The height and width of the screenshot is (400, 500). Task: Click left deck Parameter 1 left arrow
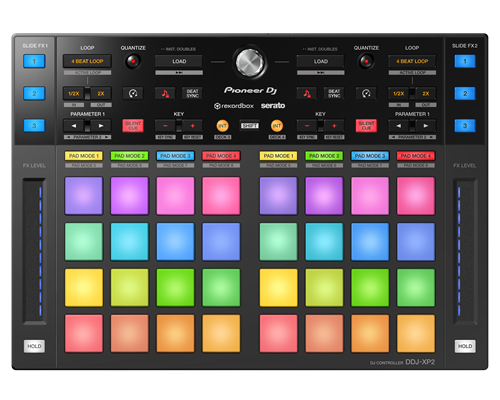click(x=74, y=126)
